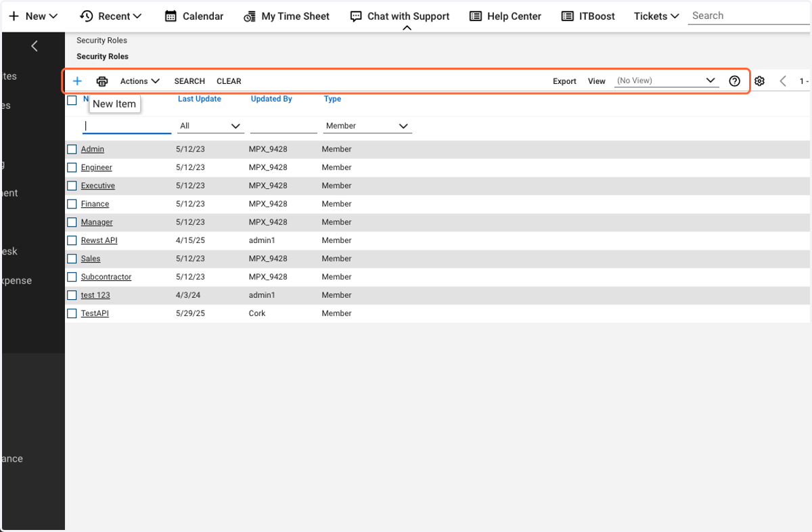Open the Subcontractor role link
The width and height of the screenshot is (812, 532).
pyautogui.click(x=106, y=277)
